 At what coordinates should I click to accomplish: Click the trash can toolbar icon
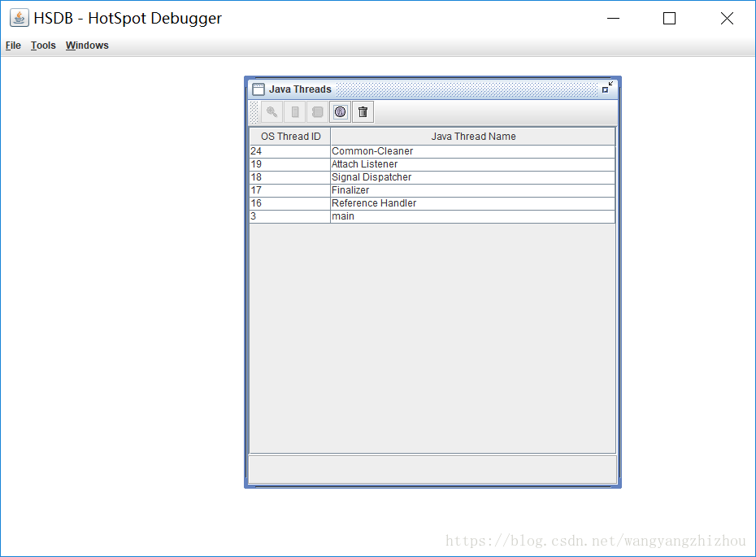363,112
